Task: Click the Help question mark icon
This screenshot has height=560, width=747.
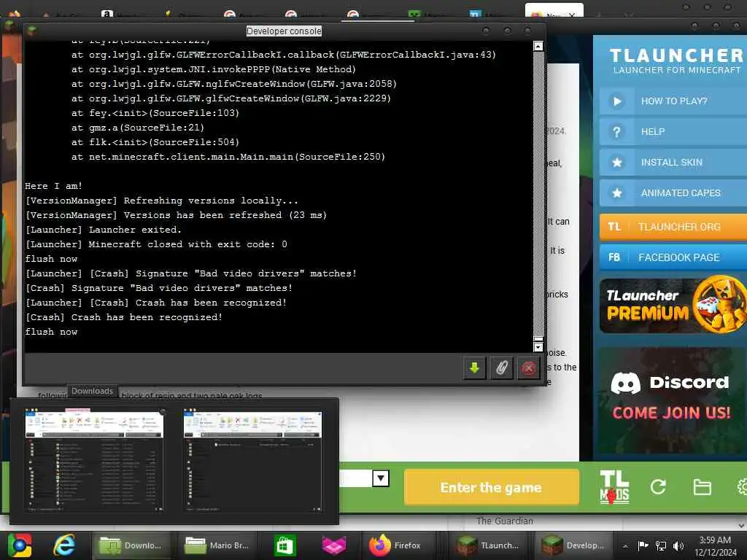Action: [617, 131]
